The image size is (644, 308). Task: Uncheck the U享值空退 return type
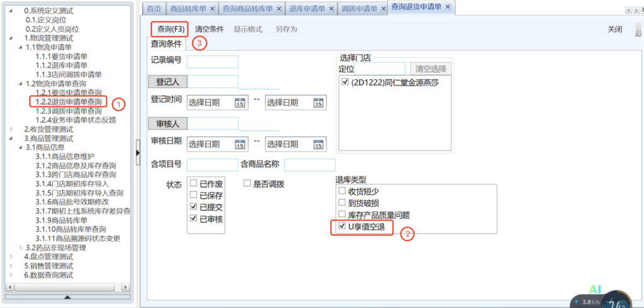click(x=342, y=226)
